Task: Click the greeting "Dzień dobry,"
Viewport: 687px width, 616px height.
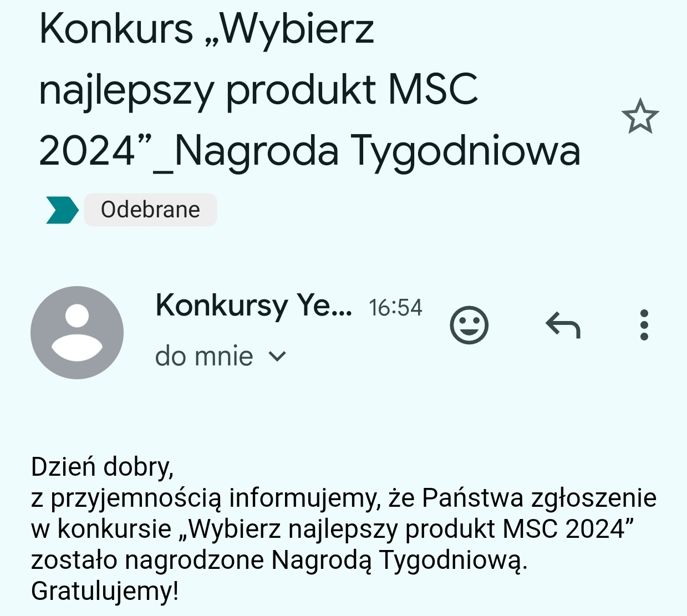Action: coord(103,467)
